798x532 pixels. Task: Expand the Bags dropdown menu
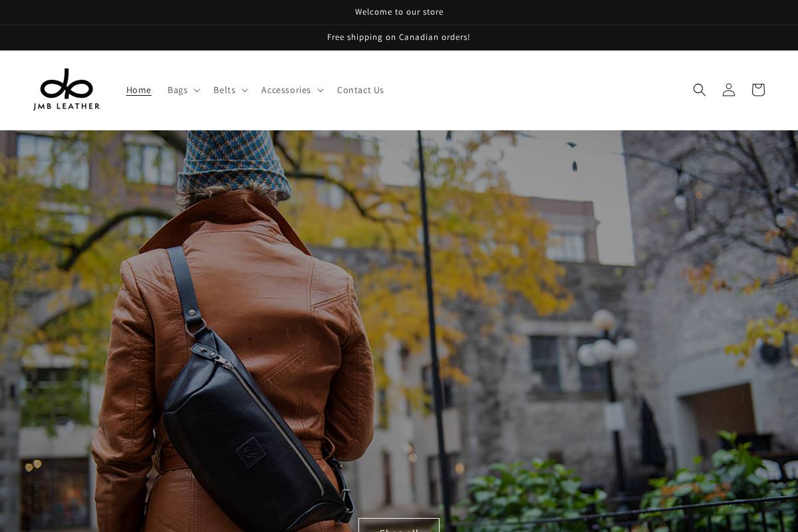(x=197, y=90)
